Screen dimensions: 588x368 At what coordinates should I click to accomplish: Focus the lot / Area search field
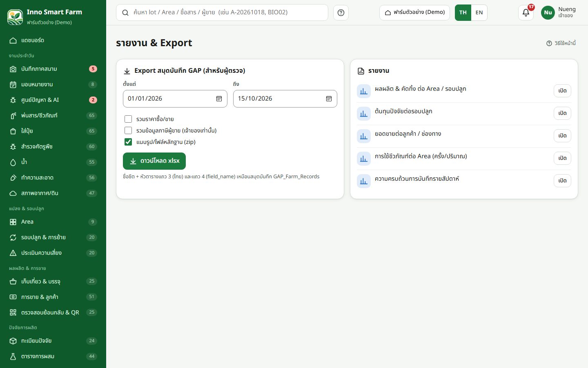[222, 13]
